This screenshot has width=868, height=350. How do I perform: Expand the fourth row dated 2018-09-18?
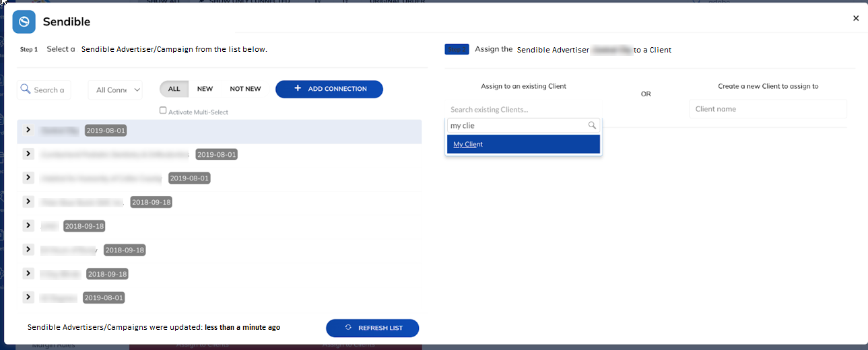28,201
